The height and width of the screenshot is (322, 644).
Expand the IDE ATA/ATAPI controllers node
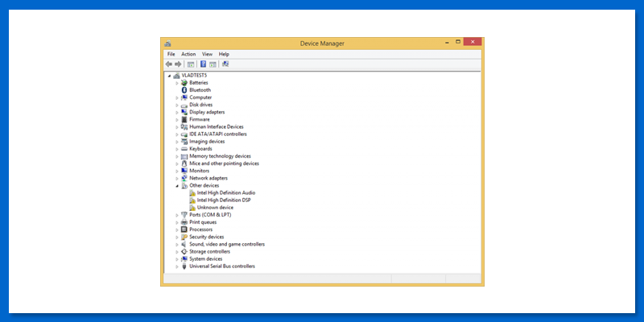(x=177, y=134)
